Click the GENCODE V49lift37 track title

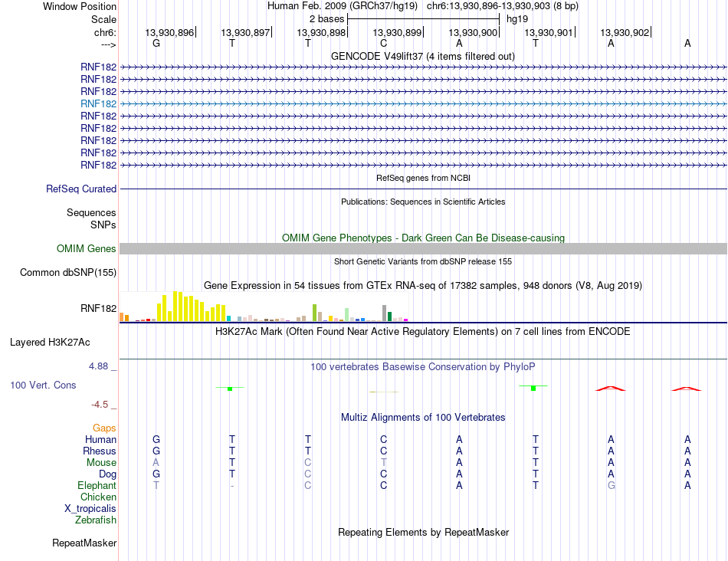coord(422,56)
